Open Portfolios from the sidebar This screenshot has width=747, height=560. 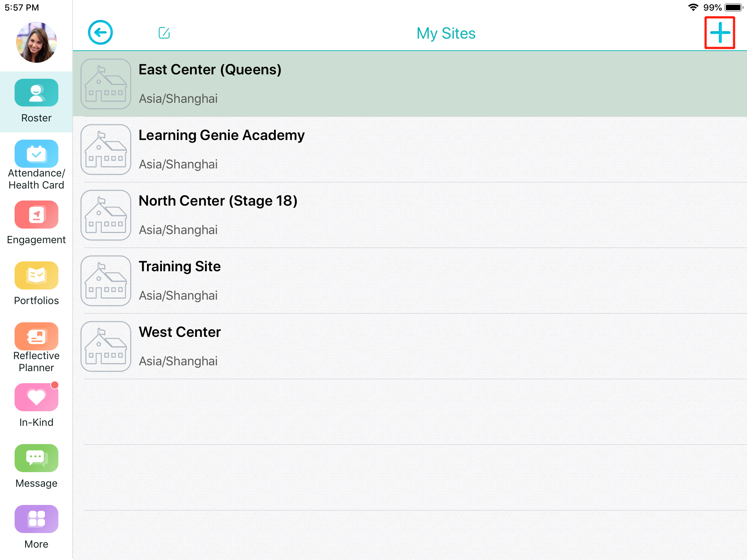[x=36, y=283]
